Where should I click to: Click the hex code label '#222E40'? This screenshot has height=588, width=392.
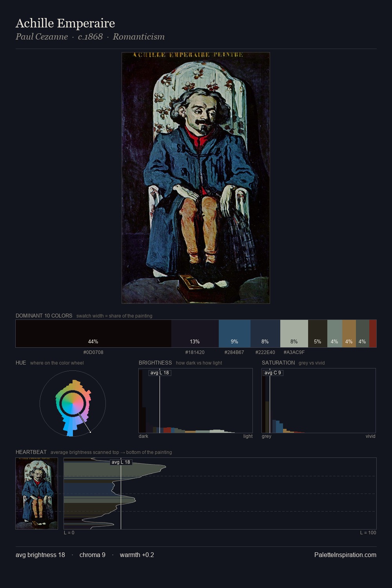coord(265,352)
